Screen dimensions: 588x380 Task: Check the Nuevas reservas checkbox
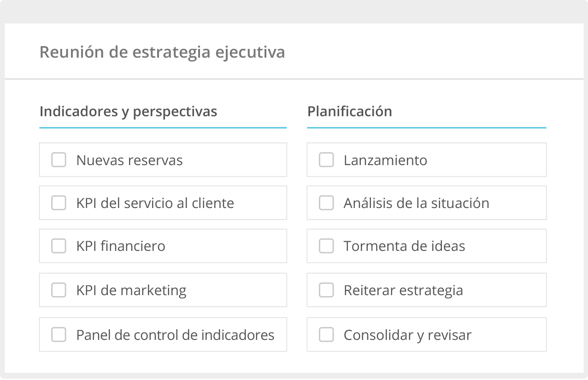click(x=59, y=160)
